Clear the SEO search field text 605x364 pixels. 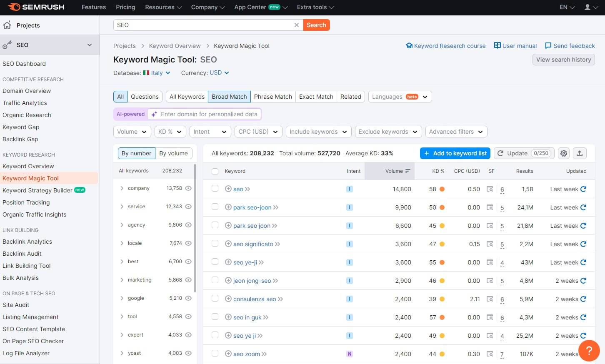coord(296,25)
